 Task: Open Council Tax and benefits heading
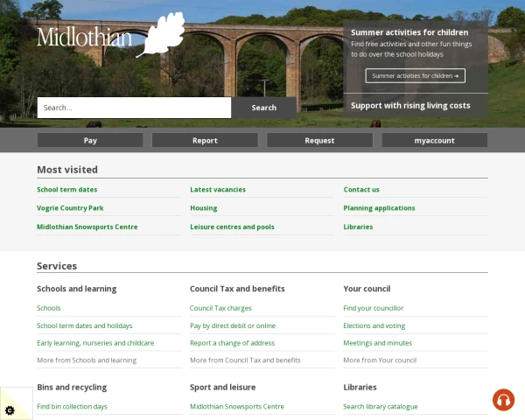[237, 289]
